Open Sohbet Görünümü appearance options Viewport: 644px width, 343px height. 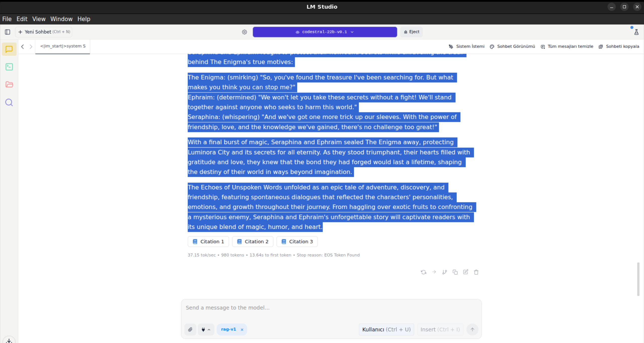pyautogui.click(x=512, y=46)
